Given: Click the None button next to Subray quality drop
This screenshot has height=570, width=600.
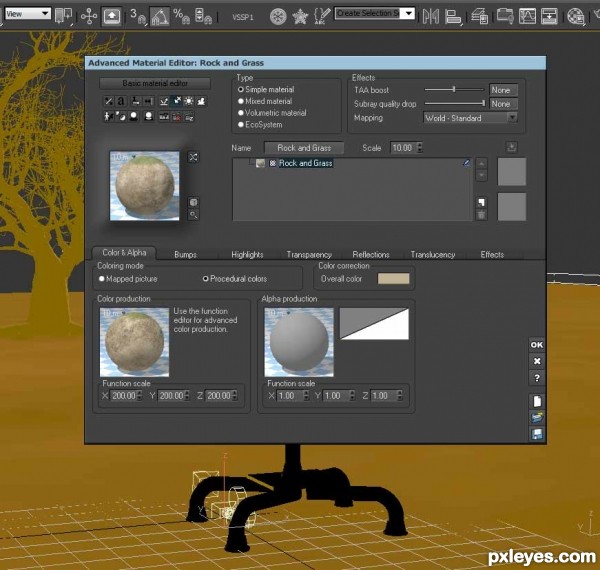Looking at the screenshot, I should click(x=503, y=104).
